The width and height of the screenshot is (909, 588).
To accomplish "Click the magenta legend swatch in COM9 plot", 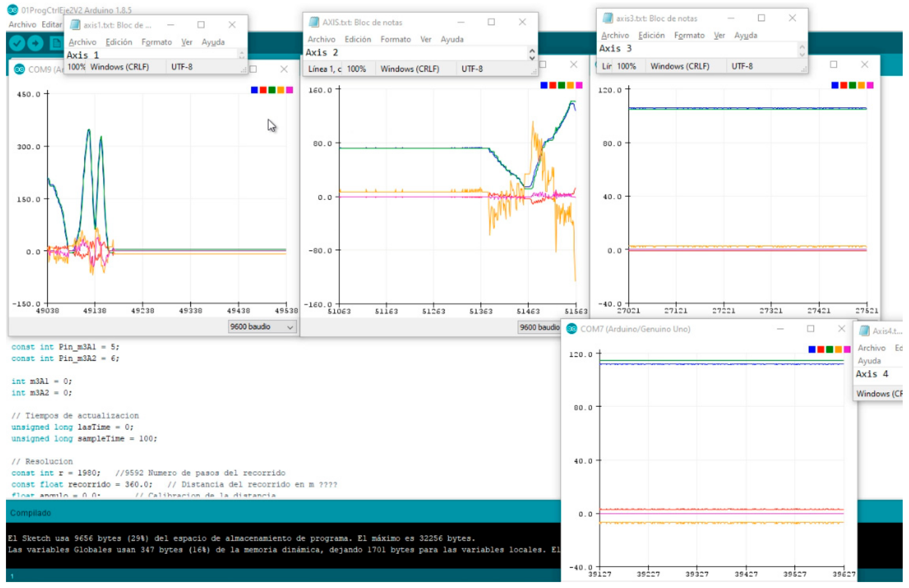I will [289, 90].
